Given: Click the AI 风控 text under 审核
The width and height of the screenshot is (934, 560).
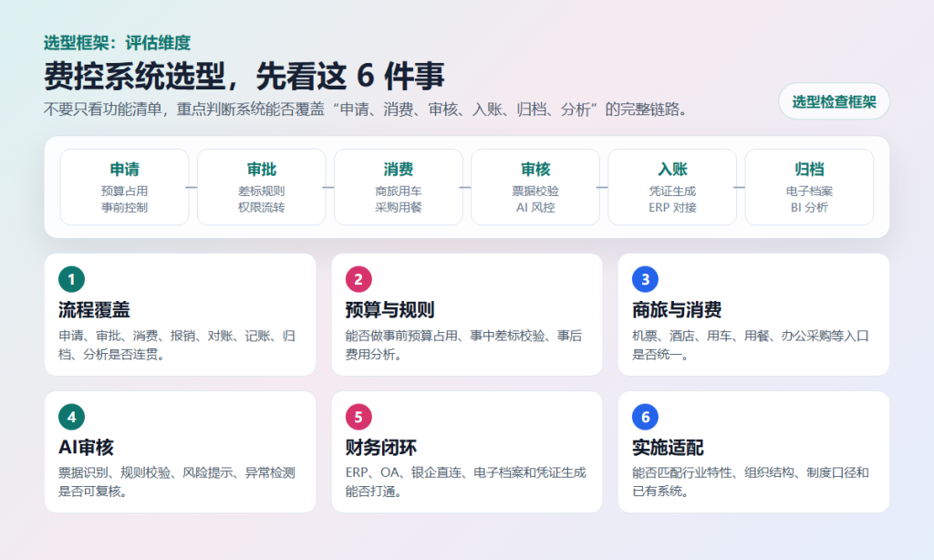Looking at the screenshot, I should tap(535, 207).
